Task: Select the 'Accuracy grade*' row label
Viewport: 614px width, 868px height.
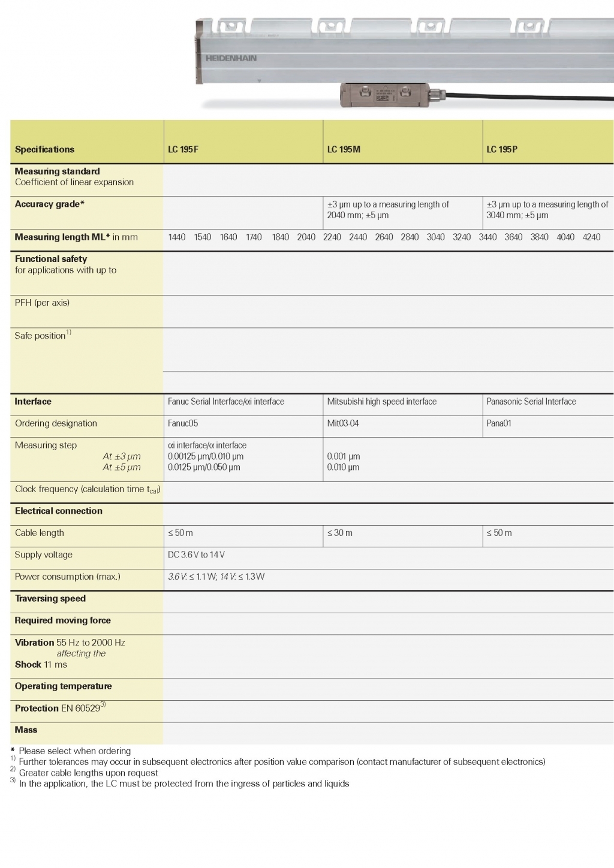Action: [50, 204]
